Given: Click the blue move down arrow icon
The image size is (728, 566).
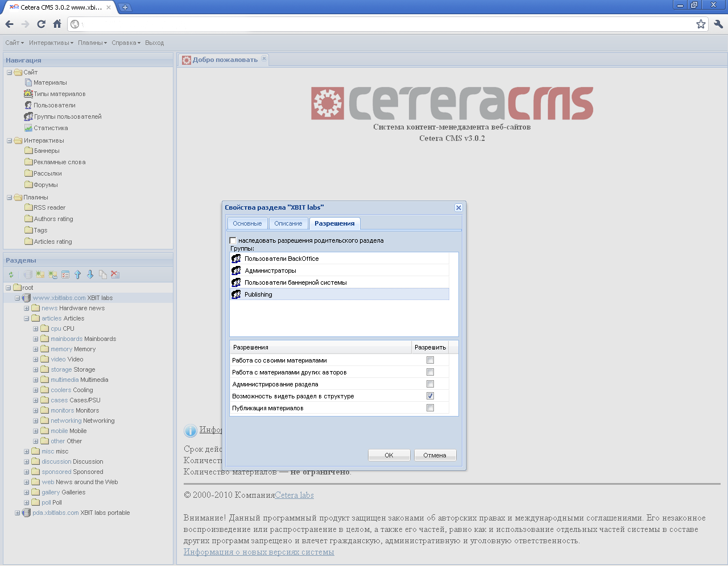Looking at the screenshot, I should pos(90,275).
